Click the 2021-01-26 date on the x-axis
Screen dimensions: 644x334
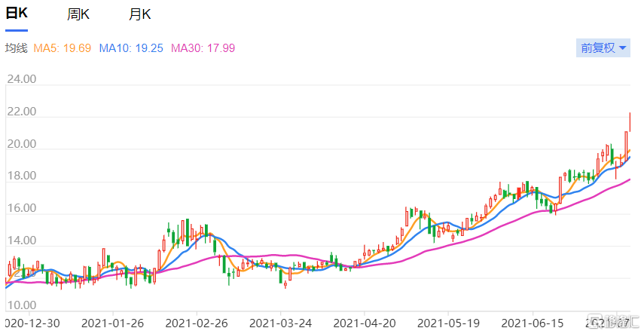pyautogui.click(x=112, y=323)
